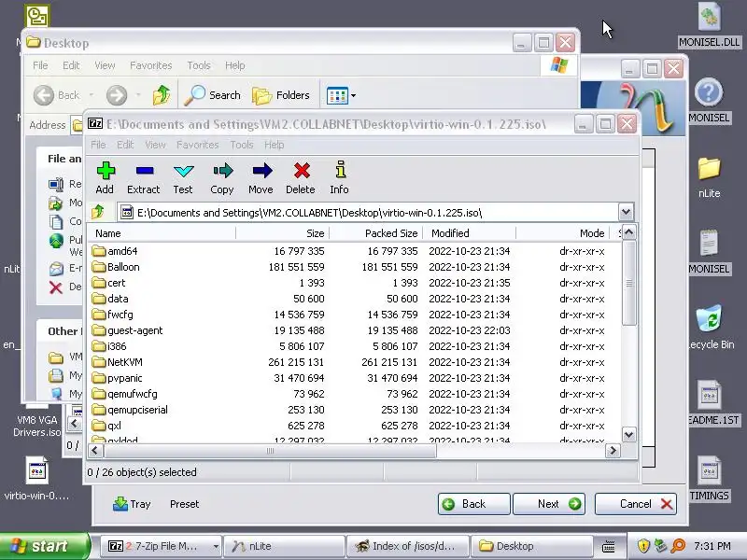Sort by the Modified column header
The width and height of the screenshot is (747, 560).
470,233
